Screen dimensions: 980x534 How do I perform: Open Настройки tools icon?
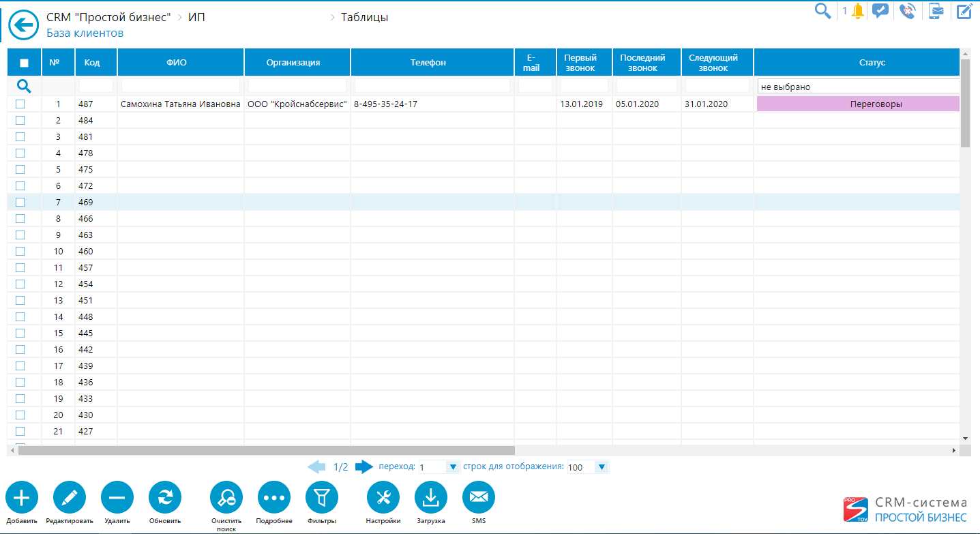tap(383, 498)
